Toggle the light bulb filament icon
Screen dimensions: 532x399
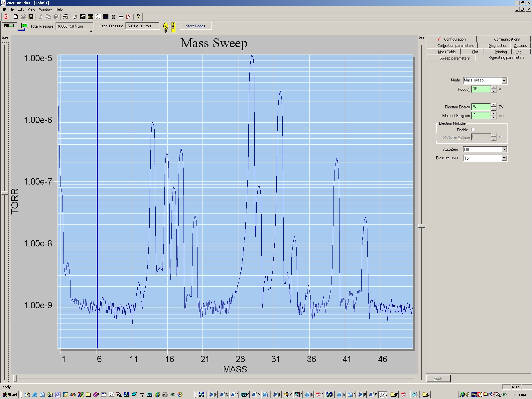[166, 27]
